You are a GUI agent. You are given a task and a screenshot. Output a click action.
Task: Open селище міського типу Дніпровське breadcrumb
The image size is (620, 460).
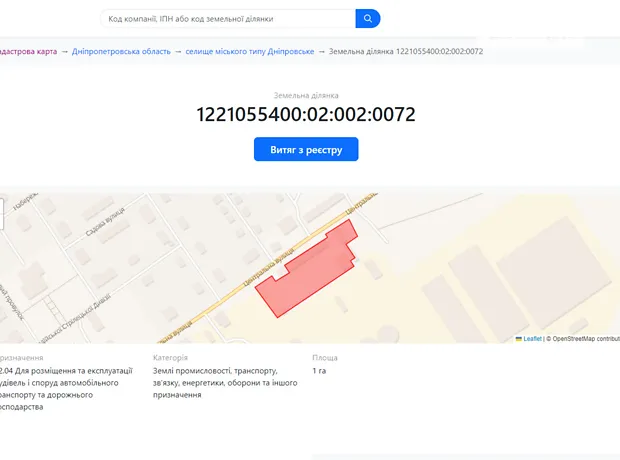[250, 51]
